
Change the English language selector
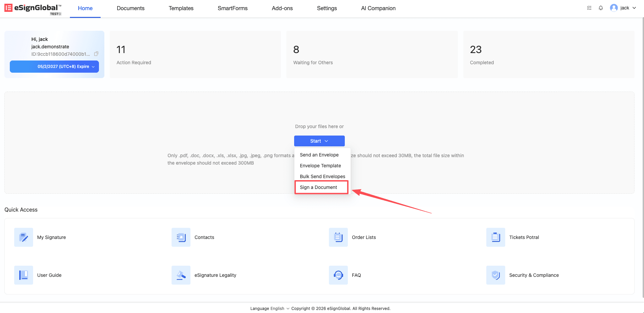point(280,309)
